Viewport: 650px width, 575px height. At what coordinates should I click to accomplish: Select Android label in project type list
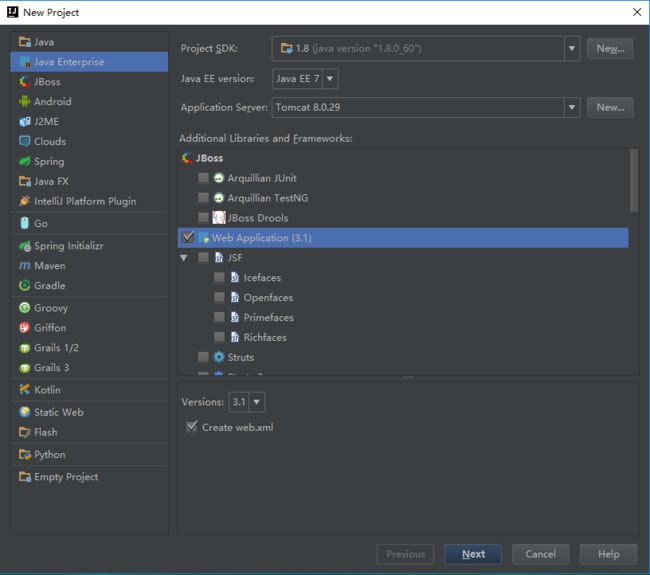[x=53, y=102]
